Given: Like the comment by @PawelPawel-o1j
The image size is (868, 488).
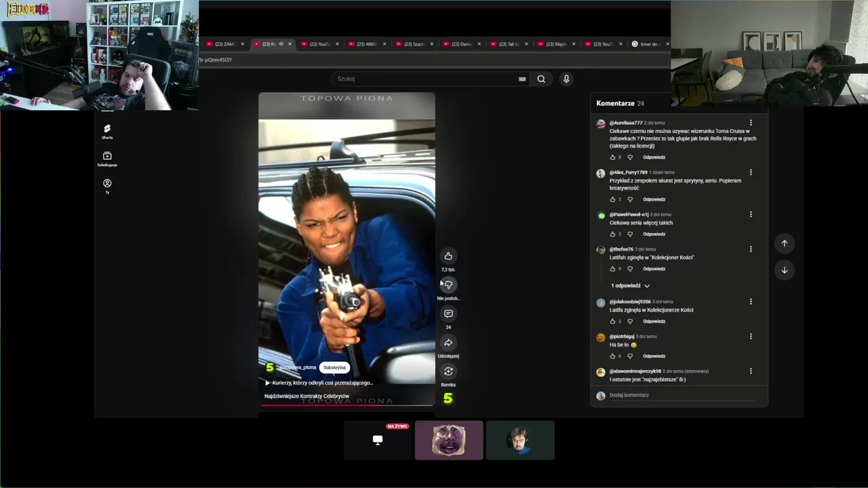Looking at the screenshot, I should point(613,234).
